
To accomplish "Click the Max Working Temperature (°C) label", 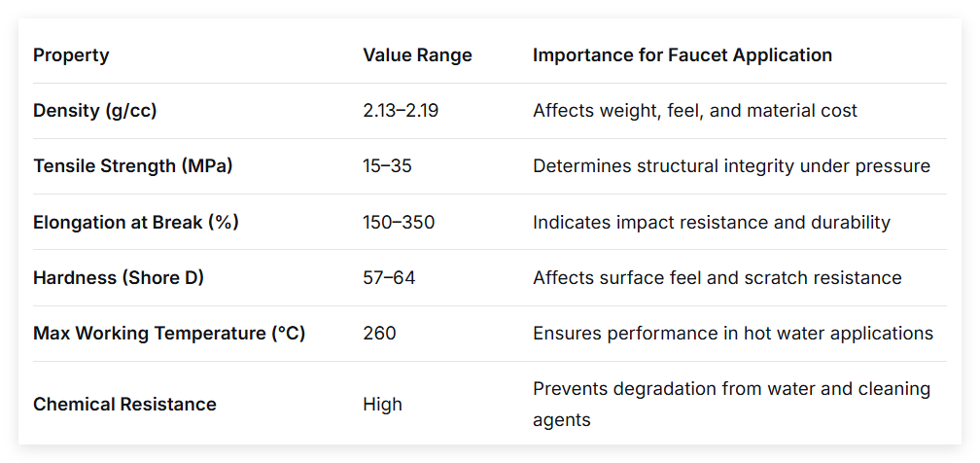I will [x=169, y=334].
